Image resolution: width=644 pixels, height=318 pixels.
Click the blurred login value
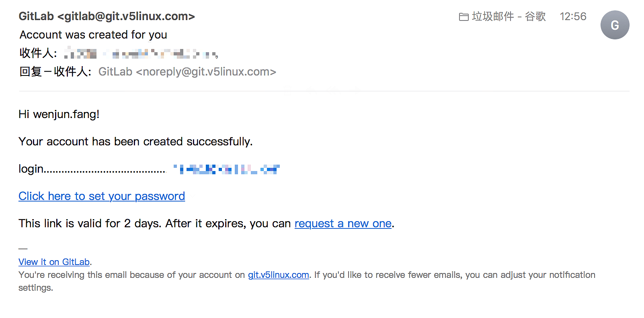pyautogui.click(x=226, y=169)
